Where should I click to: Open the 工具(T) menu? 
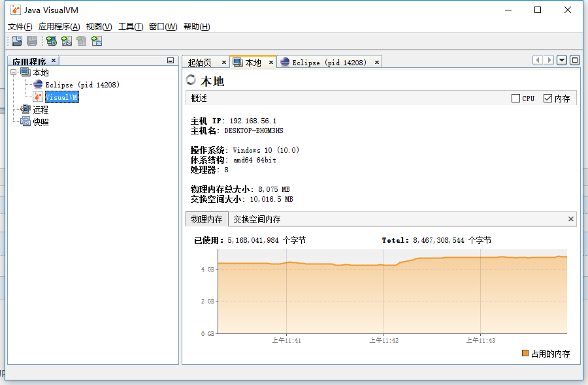pyautogui.click(x=131, y=27)
